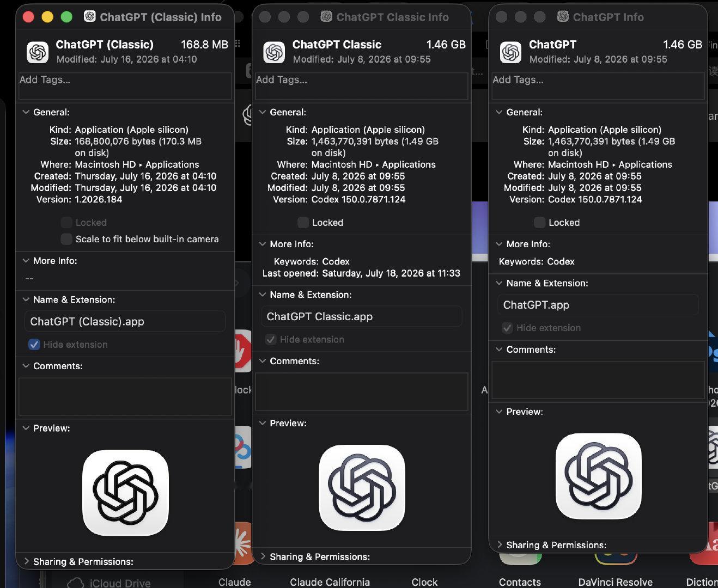The width and height of the screenshot is (718, 588).
Task: Toggle Hide extension in ChatGPT Classic Info
Action: point(270,340)
